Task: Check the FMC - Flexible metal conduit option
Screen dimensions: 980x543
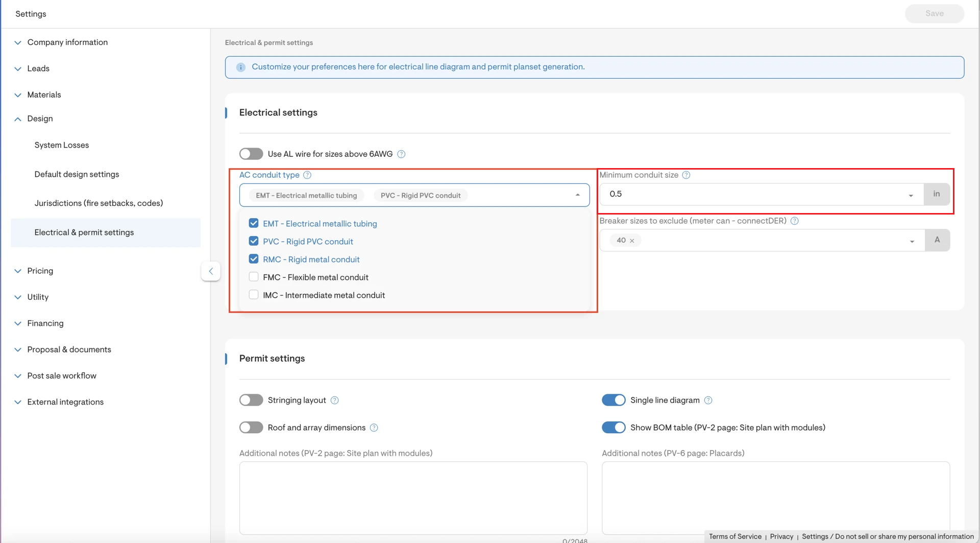Action: 254,277
